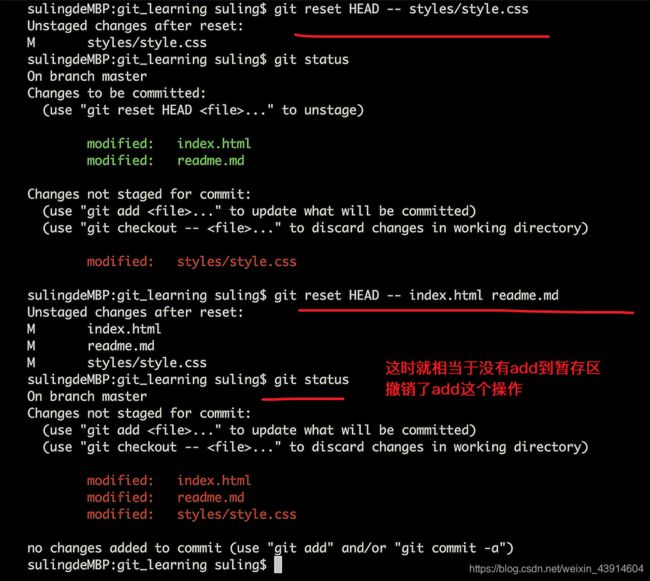Screen dimensions: 650x581
Task: Click the 'M index.html' unstaged line
Action: [94, 329]
